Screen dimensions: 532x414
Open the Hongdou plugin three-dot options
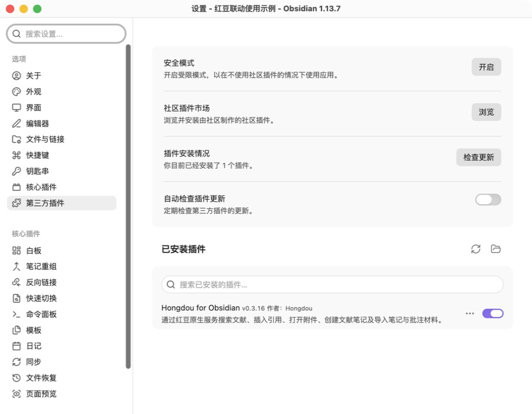(470, 313)
